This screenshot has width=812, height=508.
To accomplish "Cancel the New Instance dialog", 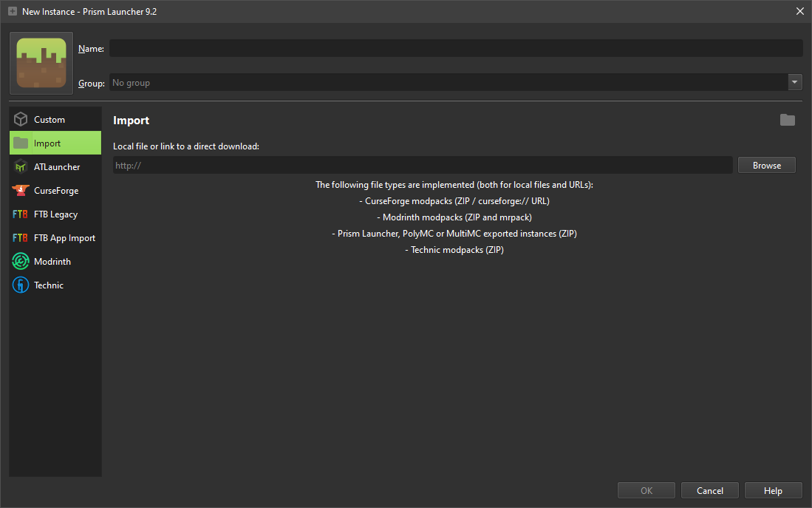I will [x=709, y=490].
